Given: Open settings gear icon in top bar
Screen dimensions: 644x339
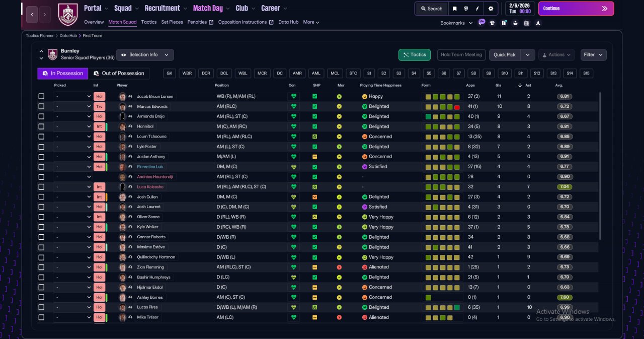Looking at the screenshot, I should (491, 9).
